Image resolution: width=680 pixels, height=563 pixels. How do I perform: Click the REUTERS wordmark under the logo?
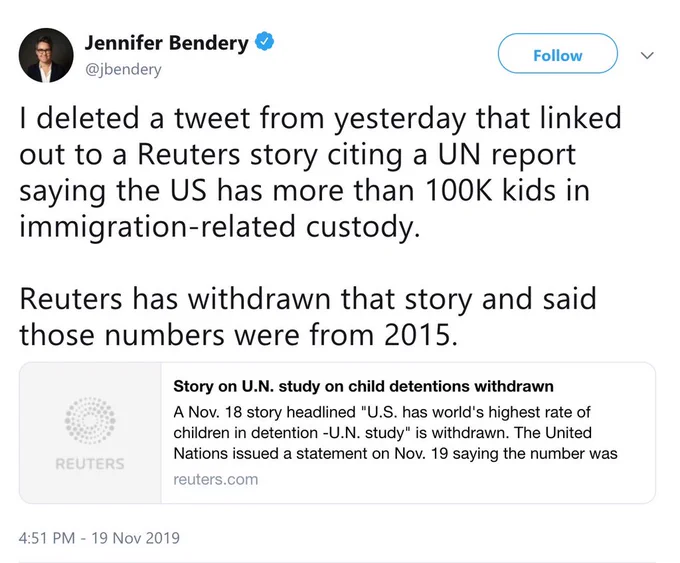pyautogui.click(x=90, y=464)
